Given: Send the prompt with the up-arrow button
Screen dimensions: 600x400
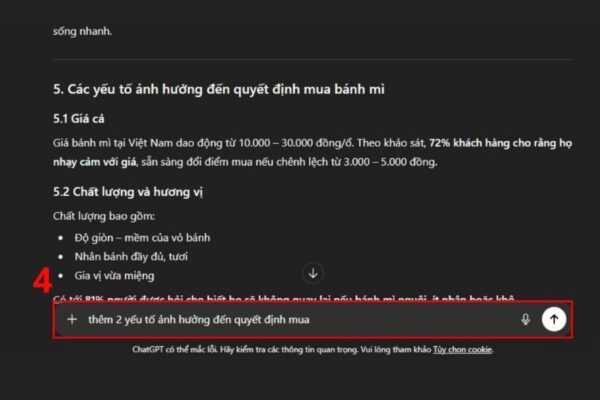Looking at the screenshot, I should [554, 319].
